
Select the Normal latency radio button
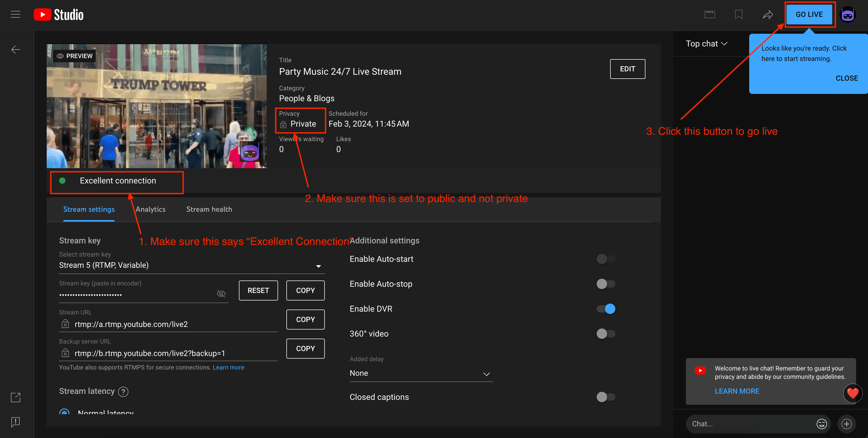pyautogui.click(x=64, y=412)
